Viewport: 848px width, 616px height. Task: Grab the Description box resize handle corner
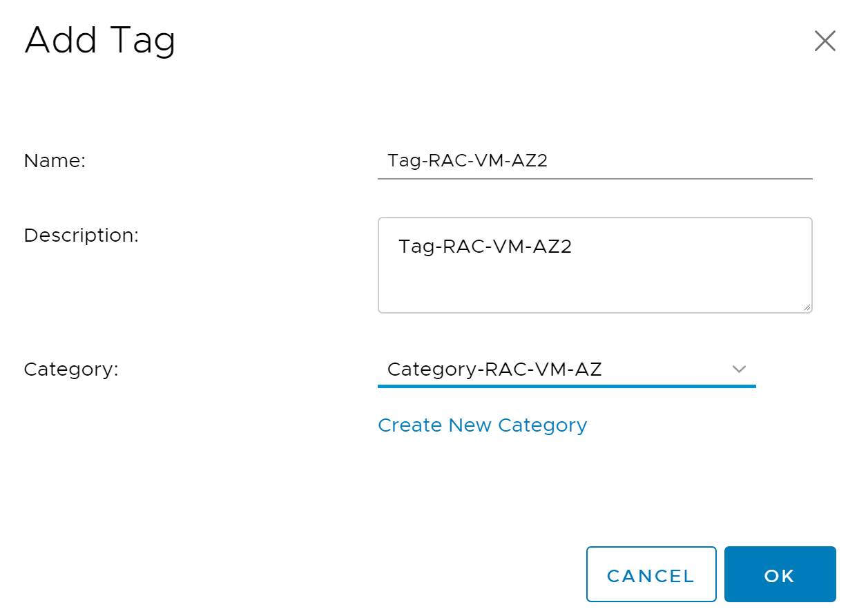pos(807,308)
